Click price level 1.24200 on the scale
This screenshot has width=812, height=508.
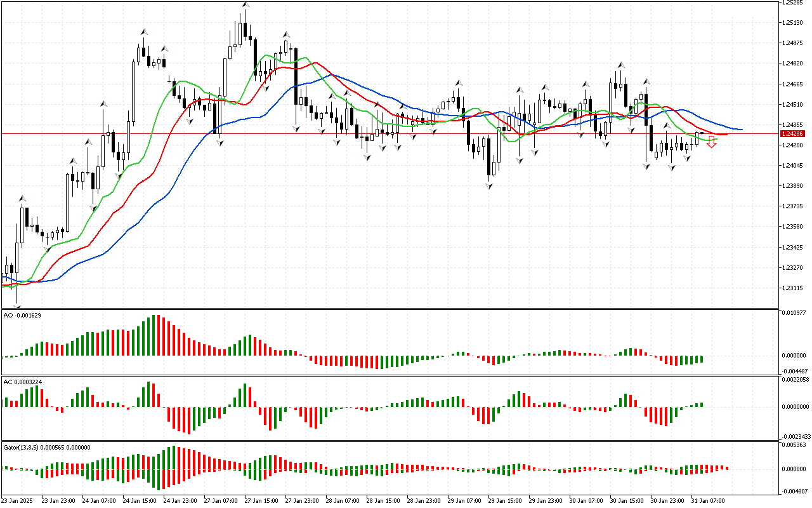tap(794, 145)
